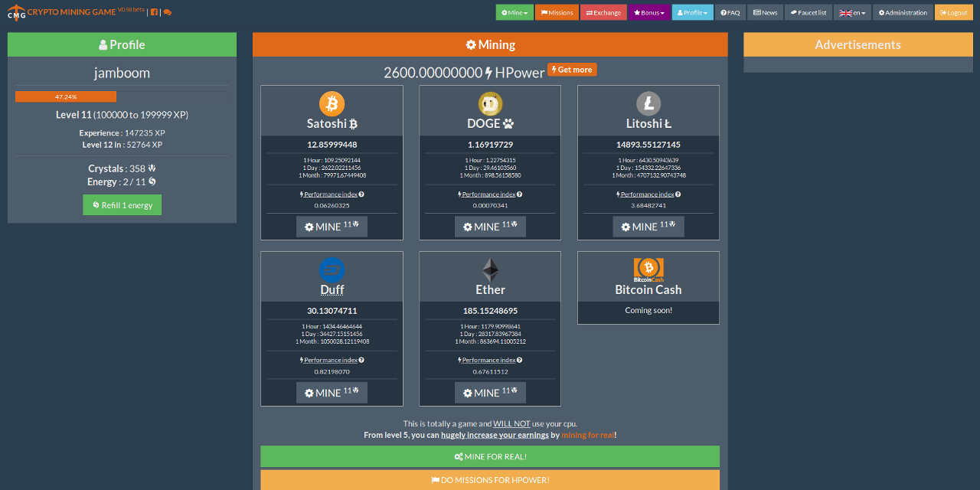Open the Faucet list
Image resolution: width=980 pixels, height=490 pixels.
click(808, 12)
